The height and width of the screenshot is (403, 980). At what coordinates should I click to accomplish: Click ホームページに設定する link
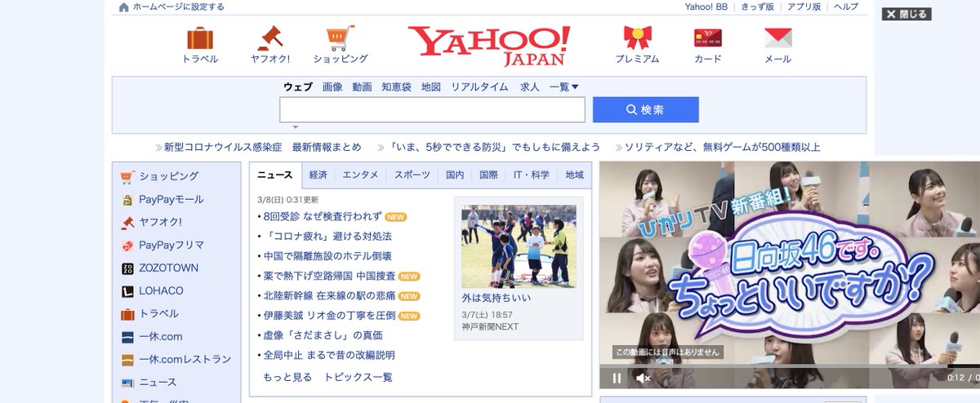coord(179,7)
